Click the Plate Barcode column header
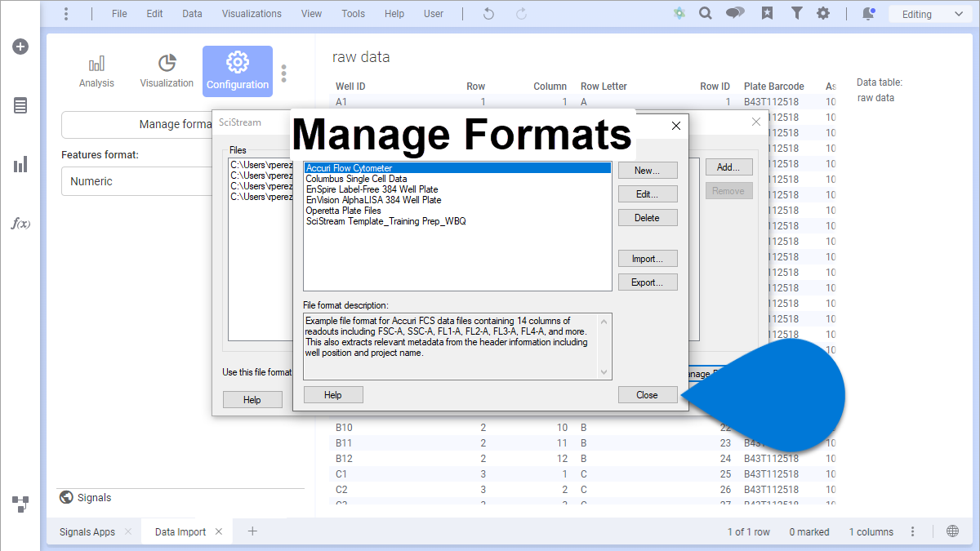Image resolution: width=980 pixels, height=551 pixels. point(774,87)
